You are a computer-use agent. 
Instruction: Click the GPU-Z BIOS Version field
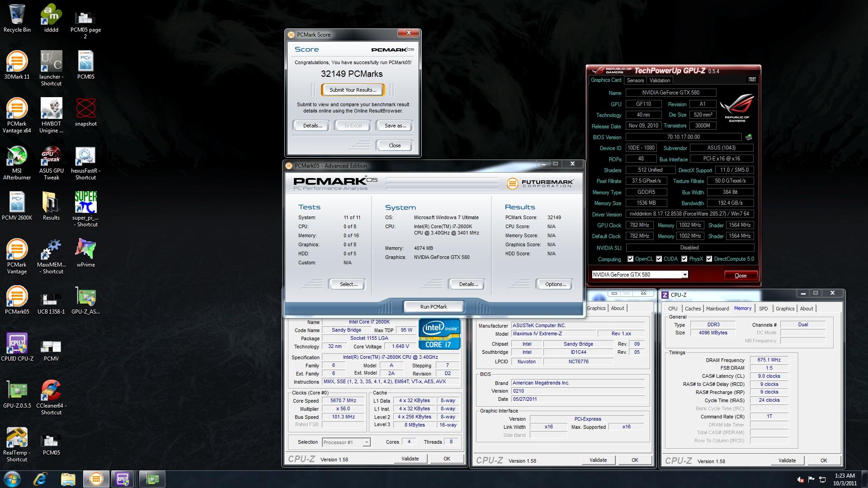[x=683, y=137]
